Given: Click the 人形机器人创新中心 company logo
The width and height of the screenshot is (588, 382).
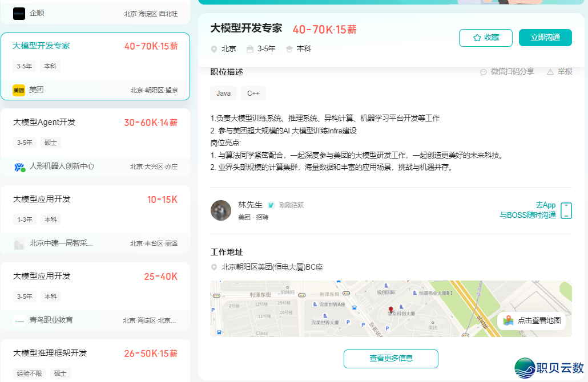Looking at the screenshot, I should [x=19, y=166].
